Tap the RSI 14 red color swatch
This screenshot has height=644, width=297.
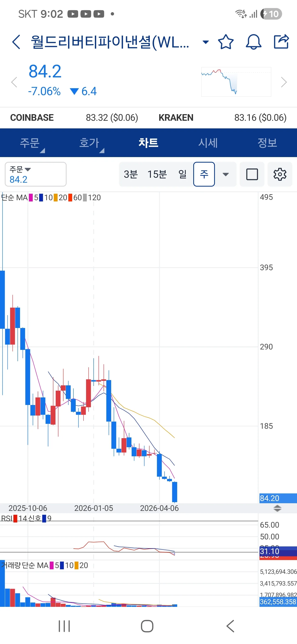15,518
